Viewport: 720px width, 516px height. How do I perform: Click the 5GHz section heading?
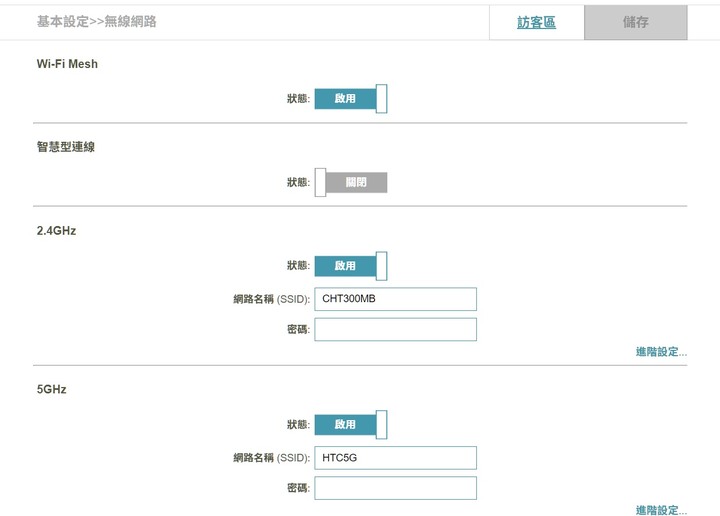(x=51, y=389)
